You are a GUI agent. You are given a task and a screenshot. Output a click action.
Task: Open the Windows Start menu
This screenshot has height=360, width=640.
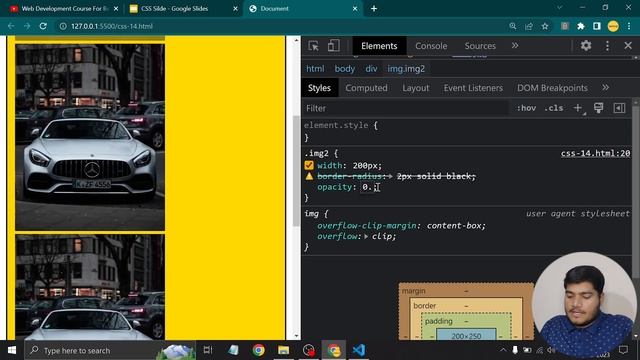12,350
